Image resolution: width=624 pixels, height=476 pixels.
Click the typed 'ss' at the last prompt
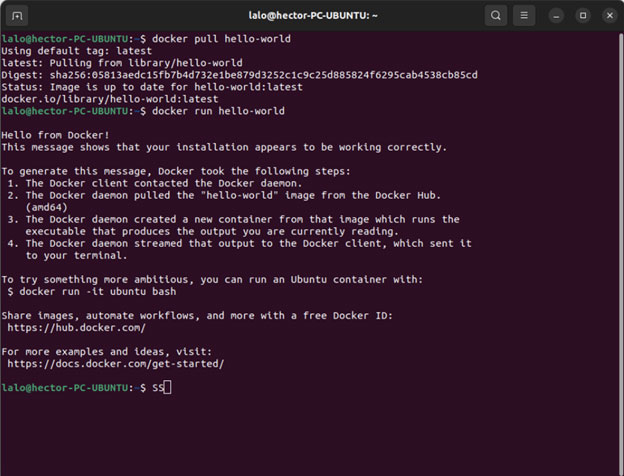click(x=158, y=388)
